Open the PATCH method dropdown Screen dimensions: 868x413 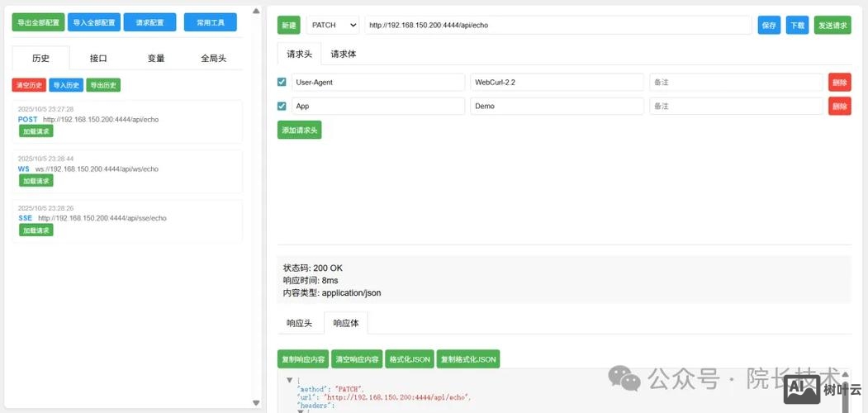tap(333, 25)
